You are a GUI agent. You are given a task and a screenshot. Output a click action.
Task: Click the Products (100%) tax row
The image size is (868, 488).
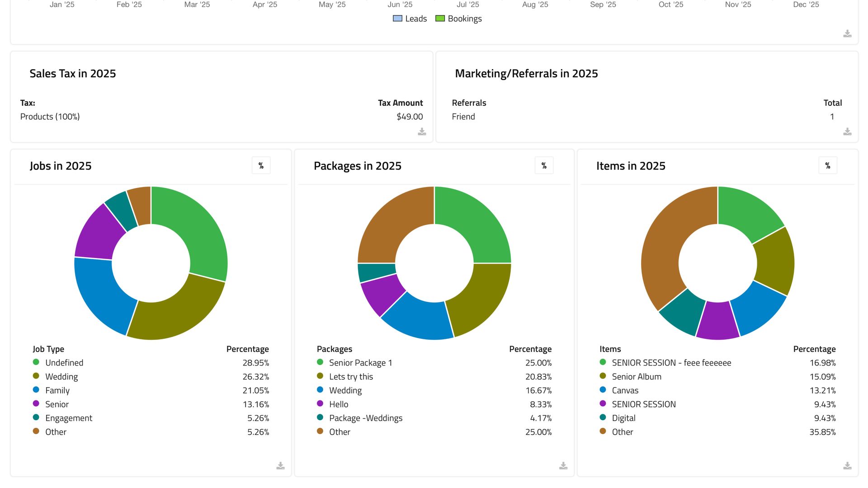pos(50,116)
